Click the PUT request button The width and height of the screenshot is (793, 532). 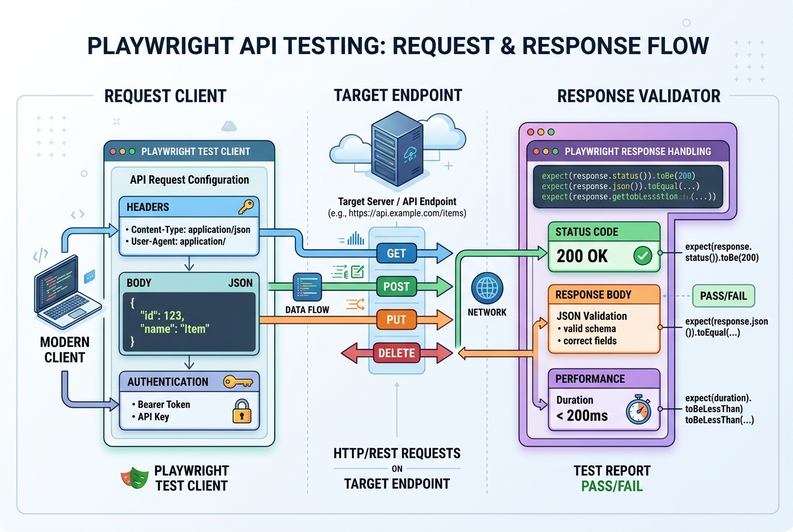click(396, 320)
